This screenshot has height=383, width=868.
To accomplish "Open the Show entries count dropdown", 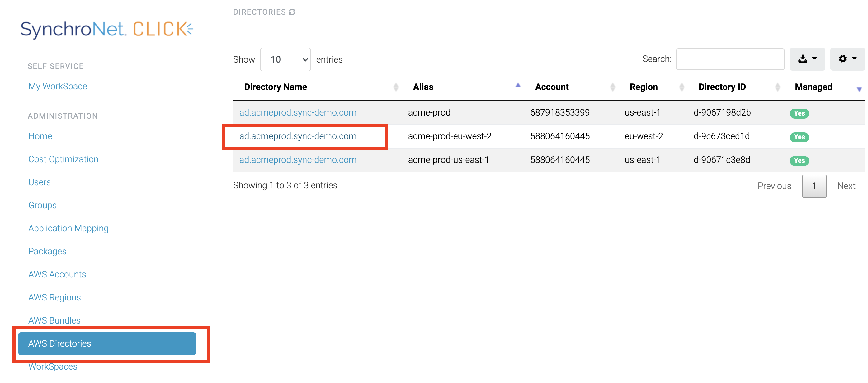I will 285,60.
